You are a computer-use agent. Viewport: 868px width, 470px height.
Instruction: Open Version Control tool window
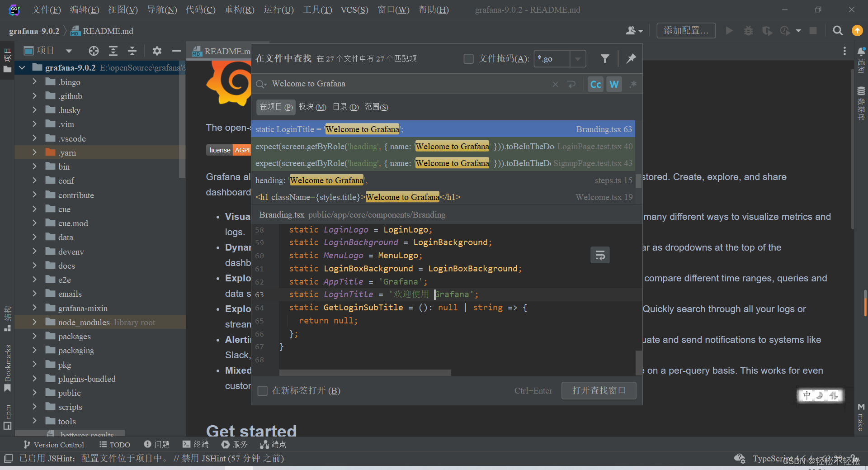click(54, 445)
